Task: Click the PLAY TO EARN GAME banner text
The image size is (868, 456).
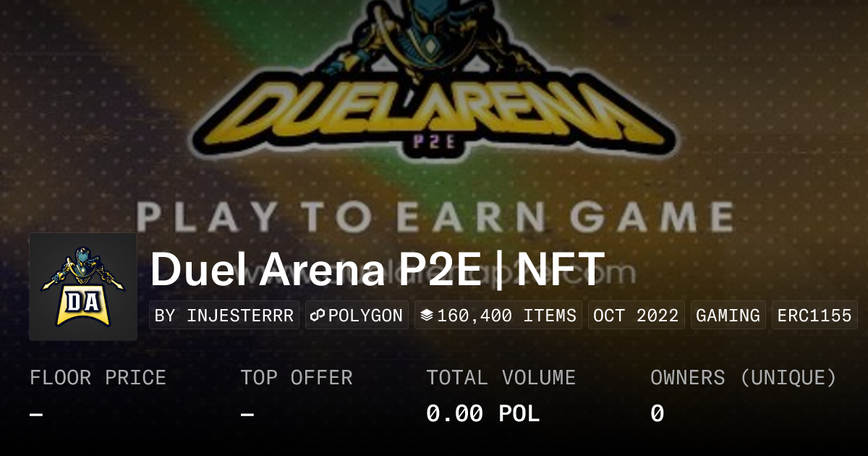Action: 434,217
